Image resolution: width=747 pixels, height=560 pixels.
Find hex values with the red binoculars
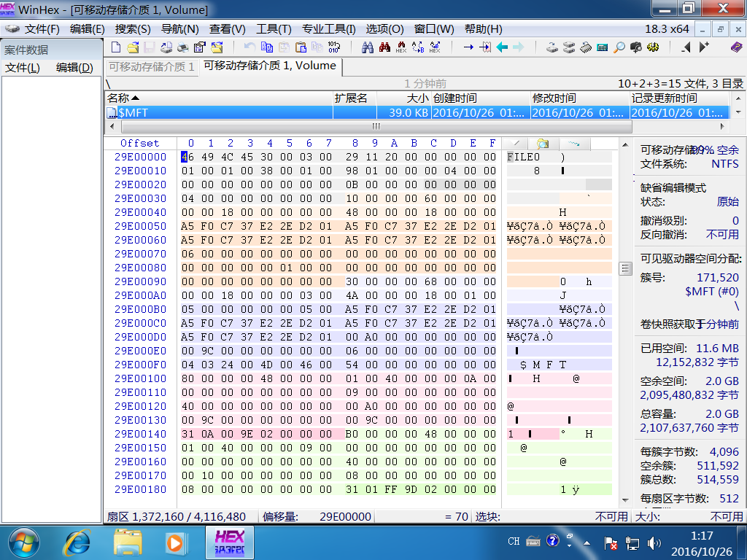pyautogui.click(x=384, y=47)
